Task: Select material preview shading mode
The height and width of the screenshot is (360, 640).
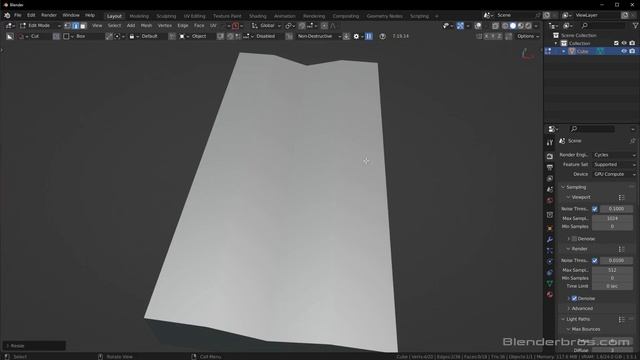Action: [520, 26]
